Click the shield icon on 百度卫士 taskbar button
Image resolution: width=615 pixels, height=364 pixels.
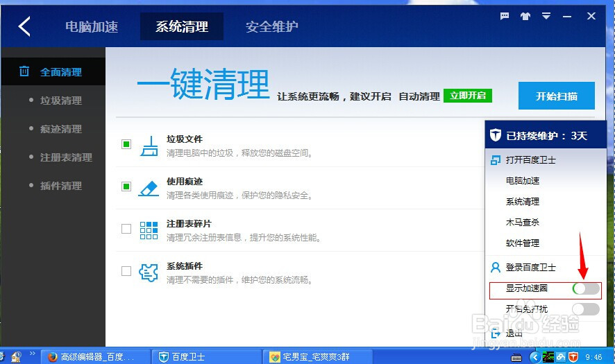tap(164, 357)
